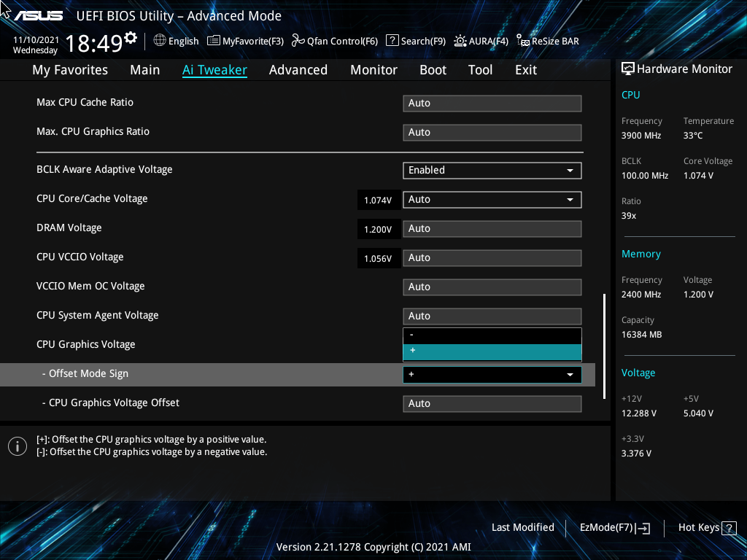Click the EzMode exit arrow icon
Viewport: 747px width, 560px height.
(643, 528)
